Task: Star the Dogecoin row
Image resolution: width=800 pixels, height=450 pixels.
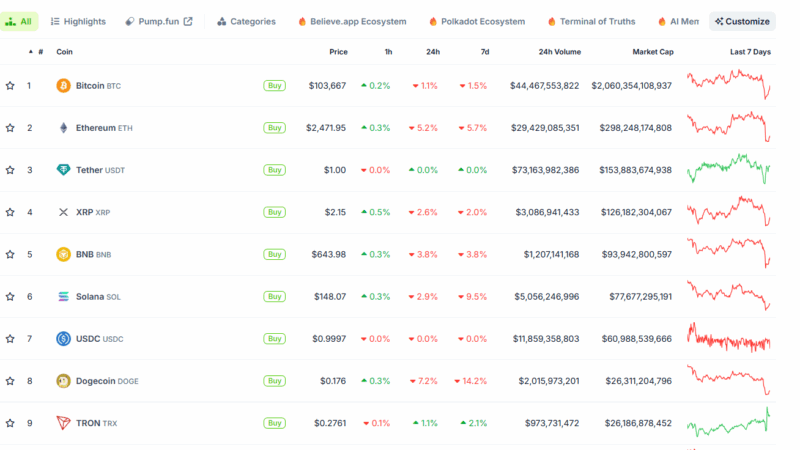Action: tap(10, 381)
